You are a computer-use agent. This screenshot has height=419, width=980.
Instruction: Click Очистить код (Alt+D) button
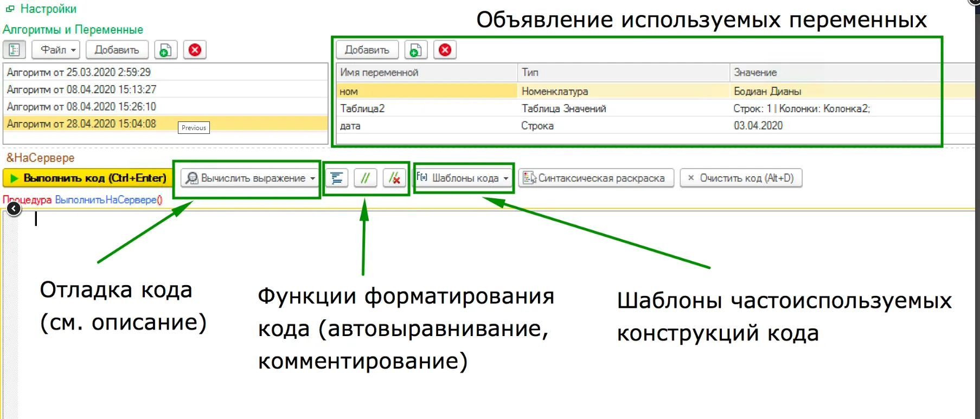tap(741, 178)
